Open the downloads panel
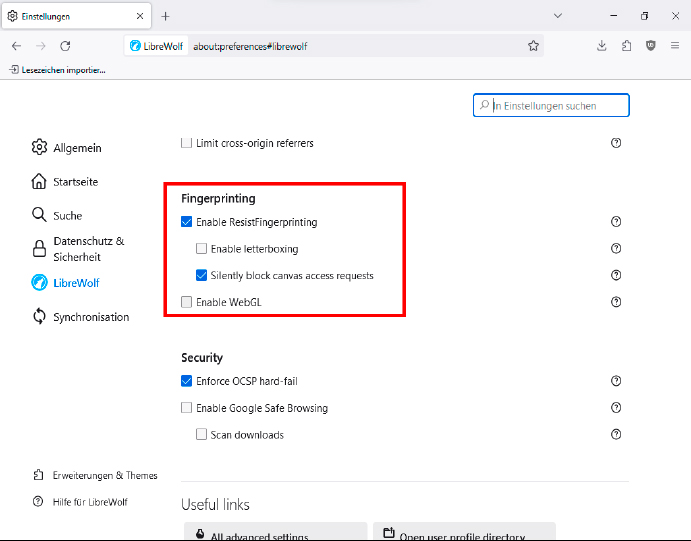 click(x=602, y=45)
